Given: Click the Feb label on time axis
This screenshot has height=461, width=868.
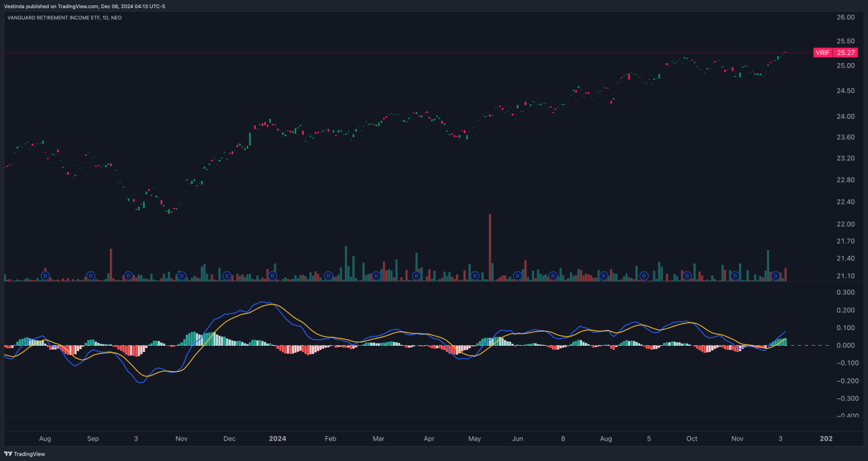Looking at the screenshot, I should click(x=330, y=439).
